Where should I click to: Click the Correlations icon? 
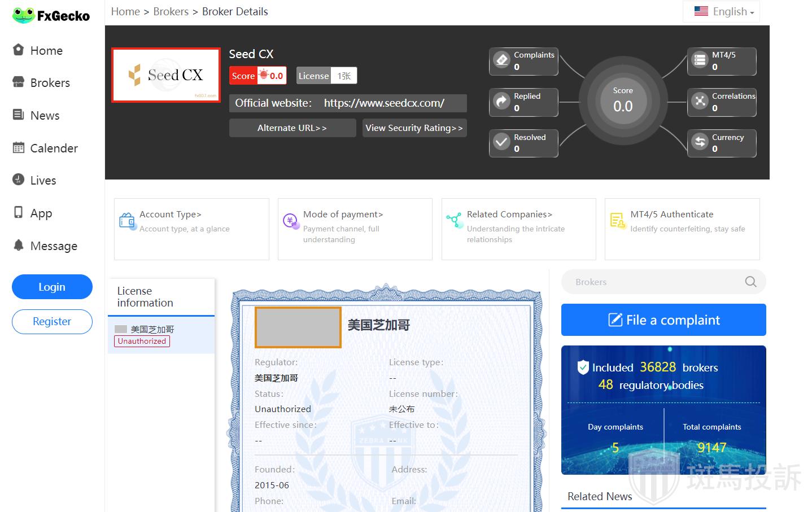tap(700, 101)
